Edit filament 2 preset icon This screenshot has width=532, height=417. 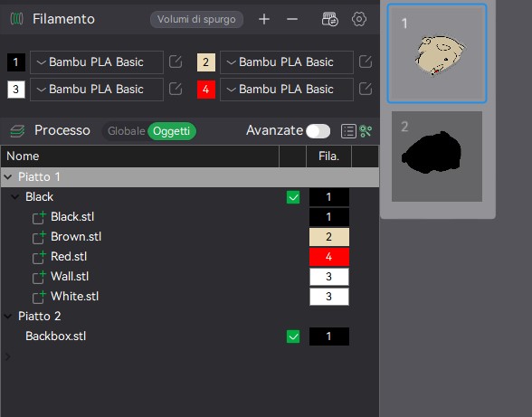pyautogui.click(x=366, y=62)
